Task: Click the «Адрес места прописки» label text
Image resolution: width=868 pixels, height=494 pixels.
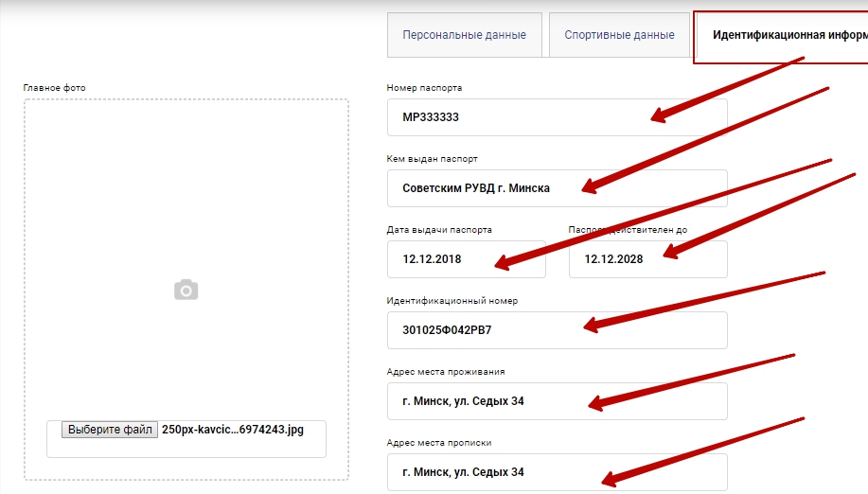Action: click(x=439, y=443)
